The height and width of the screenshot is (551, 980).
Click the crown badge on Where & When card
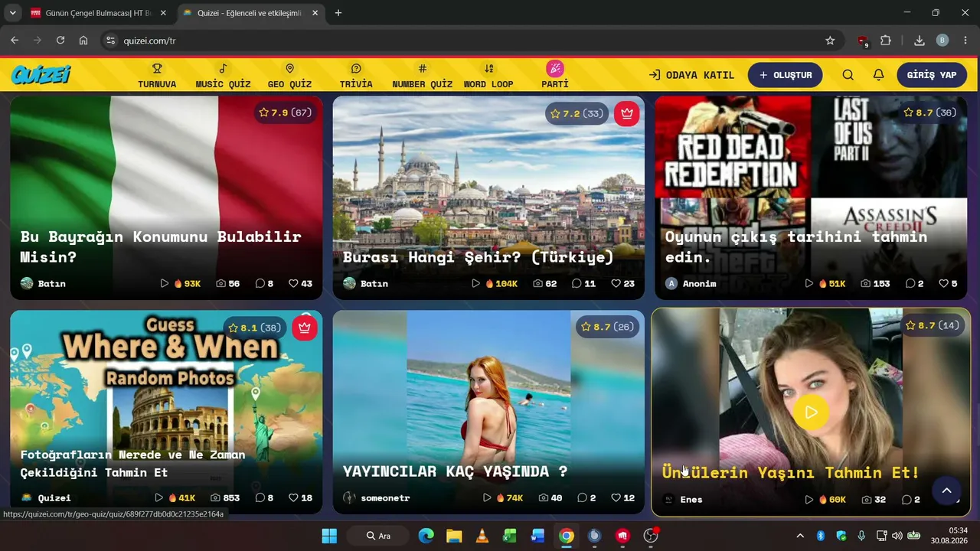[305, 328]
